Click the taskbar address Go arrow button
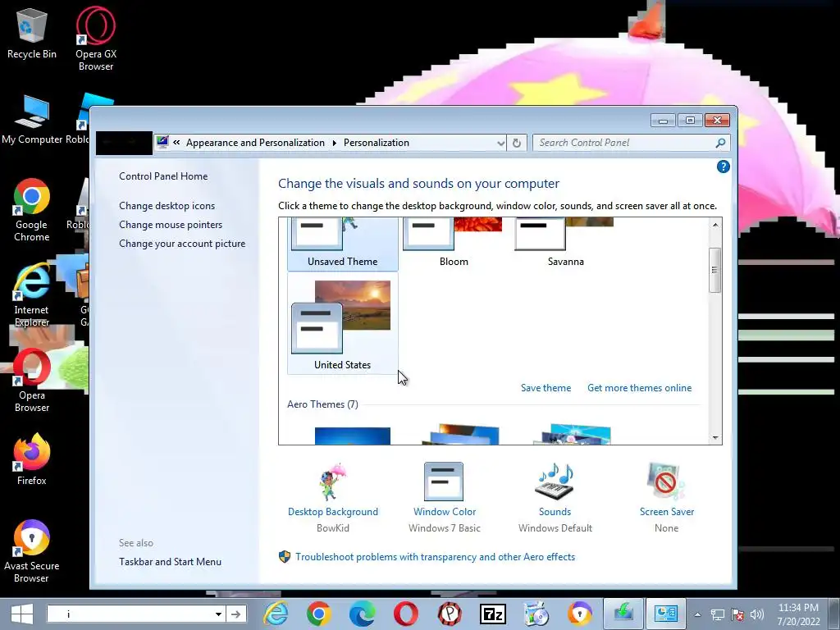This screenshot has width=840, height=630. click(235, 614)
